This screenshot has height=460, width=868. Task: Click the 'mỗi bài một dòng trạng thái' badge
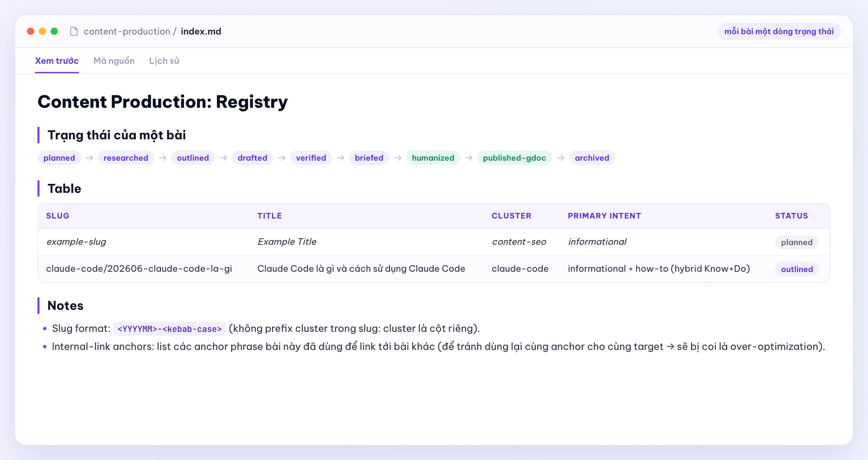point(779,31)
